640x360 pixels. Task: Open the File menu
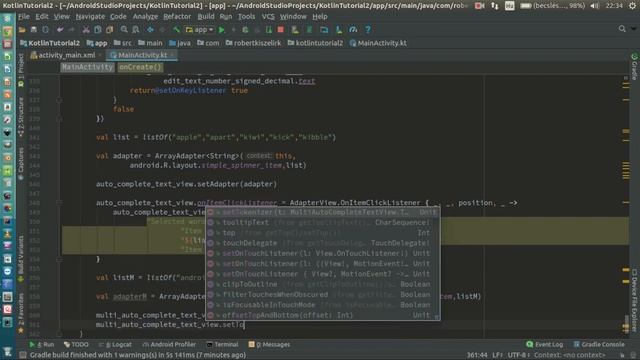coord(24,16)
